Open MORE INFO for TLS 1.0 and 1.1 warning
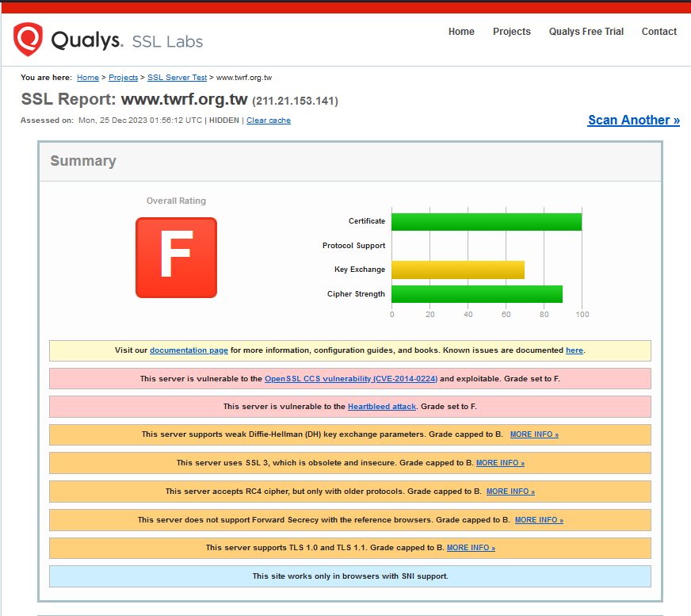The image size is (691, 616). coord(471,548)
